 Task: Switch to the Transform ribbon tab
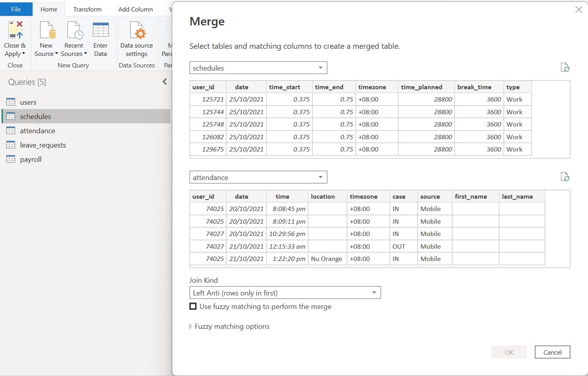click(x=87, y=9)
